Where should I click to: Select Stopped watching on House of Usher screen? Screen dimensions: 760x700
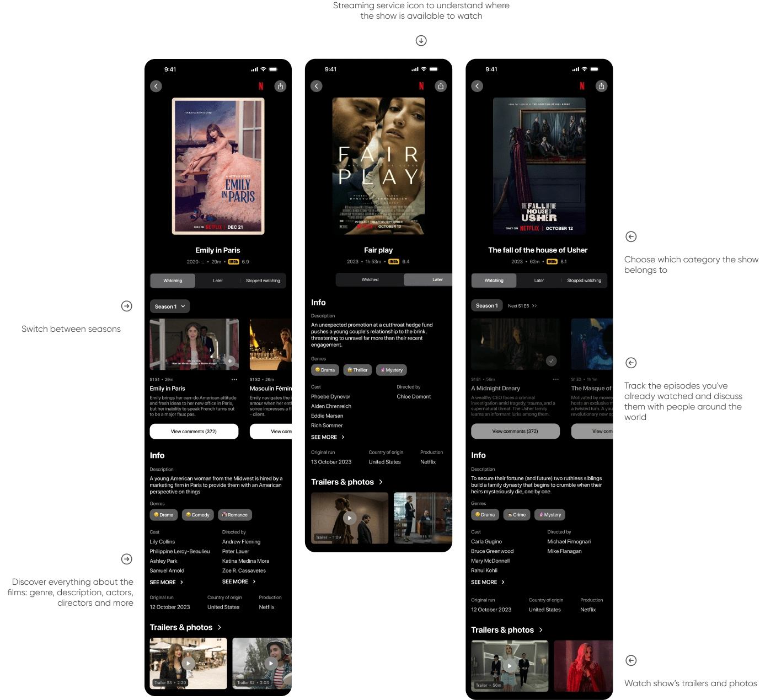click(585, 281)
